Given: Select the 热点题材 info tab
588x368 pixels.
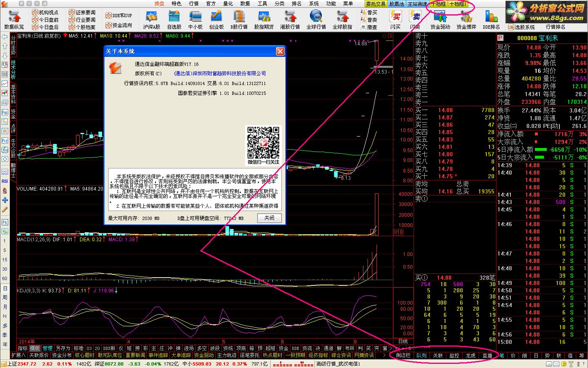Looking at the screenshot, I should coord(272,355).
